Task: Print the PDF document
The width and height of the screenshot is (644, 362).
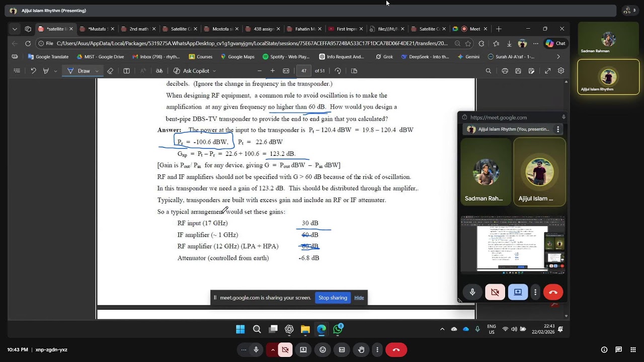Action: pos(505,71)
